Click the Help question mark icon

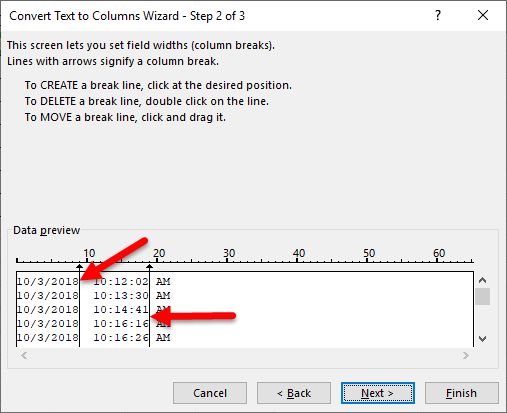click(438, 15)
